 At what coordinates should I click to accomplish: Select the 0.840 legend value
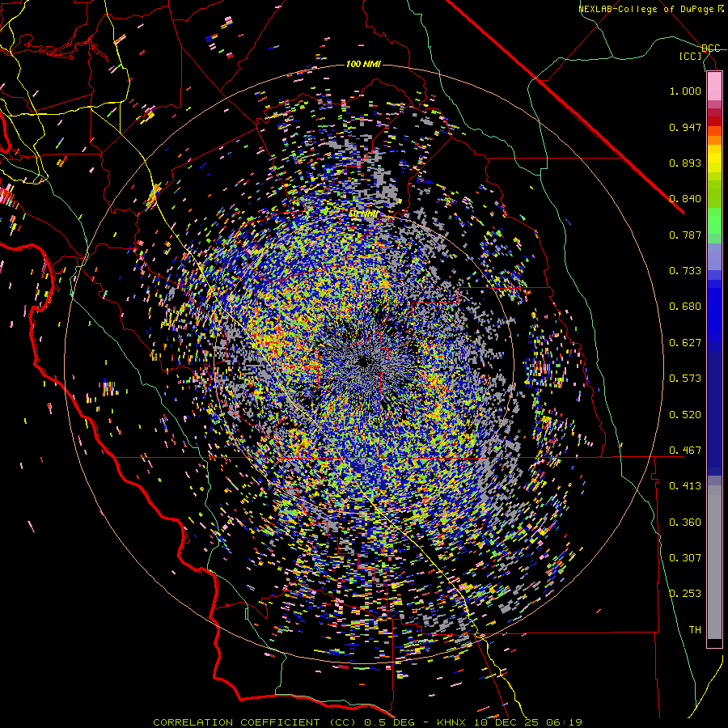[685, 199]
